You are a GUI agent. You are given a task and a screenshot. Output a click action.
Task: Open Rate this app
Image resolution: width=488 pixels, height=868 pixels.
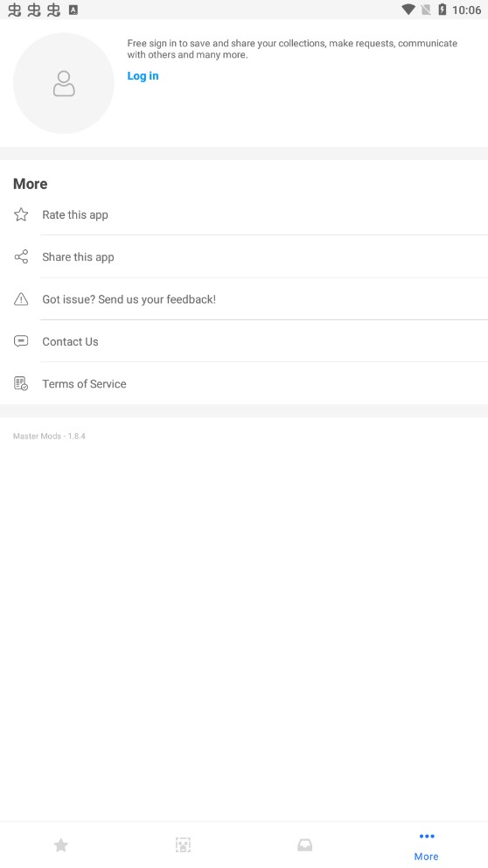coord(244,214)
